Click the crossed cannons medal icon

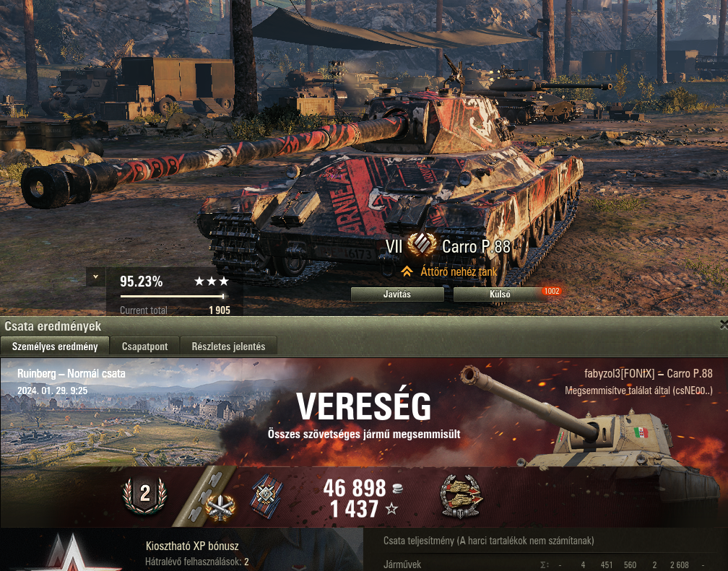coord(220,507)
